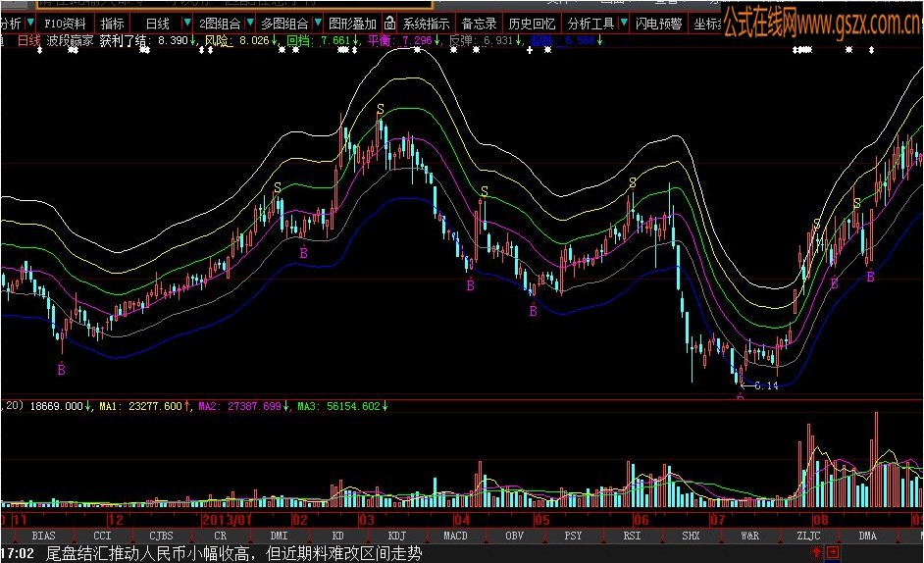Click the 07 month marker on the time axis
Screen dimensions: 924x563
pos(717,520)
